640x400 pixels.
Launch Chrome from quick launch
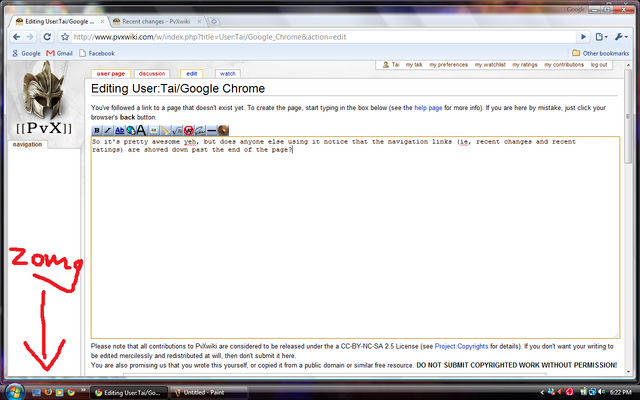[71, 393]
